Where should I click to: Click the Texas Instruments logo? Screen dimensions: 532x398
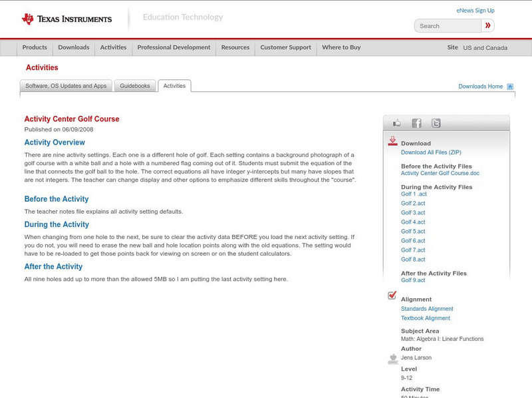66,19
